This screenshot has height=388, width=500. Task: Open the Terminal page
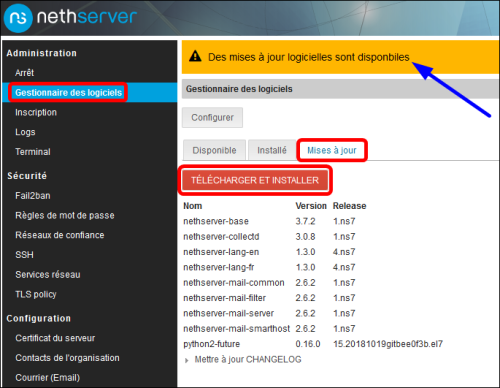click(33, 152)
